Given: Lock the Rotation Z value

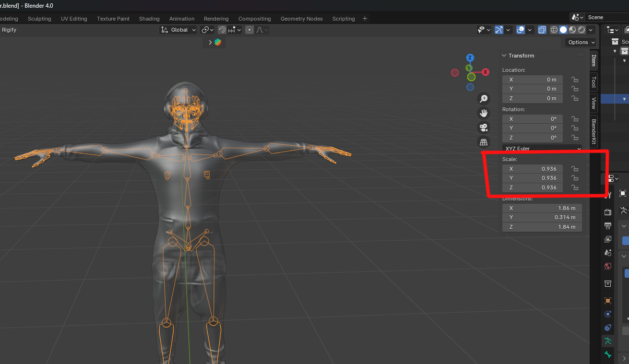Looking at the screenshot, I should pos(574,138).
